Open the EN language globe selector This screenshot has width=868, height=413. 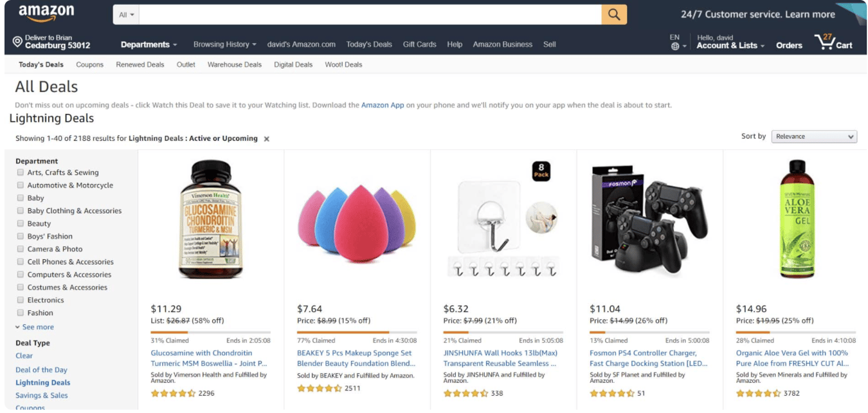click(674, 43)
